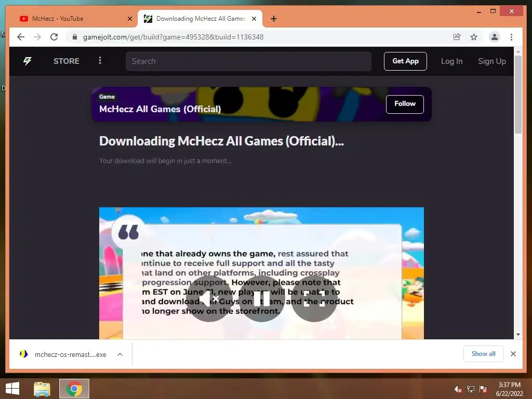Click the Chrome taskbar icon
The image size is (532, 399).
pyautogui.click(x=74, y=389)
